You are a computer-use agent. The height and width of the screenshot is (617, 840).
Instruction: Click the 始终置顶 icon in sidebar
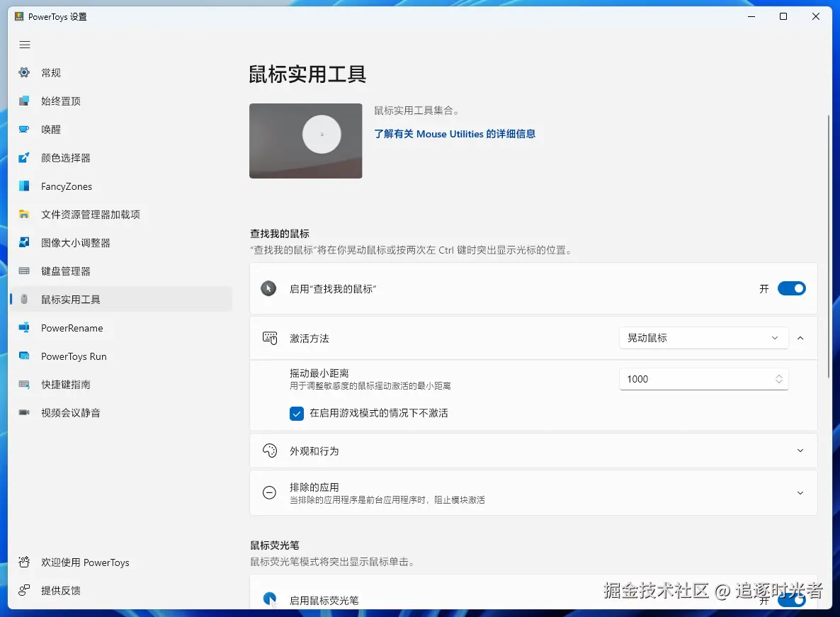click(25, 101)
